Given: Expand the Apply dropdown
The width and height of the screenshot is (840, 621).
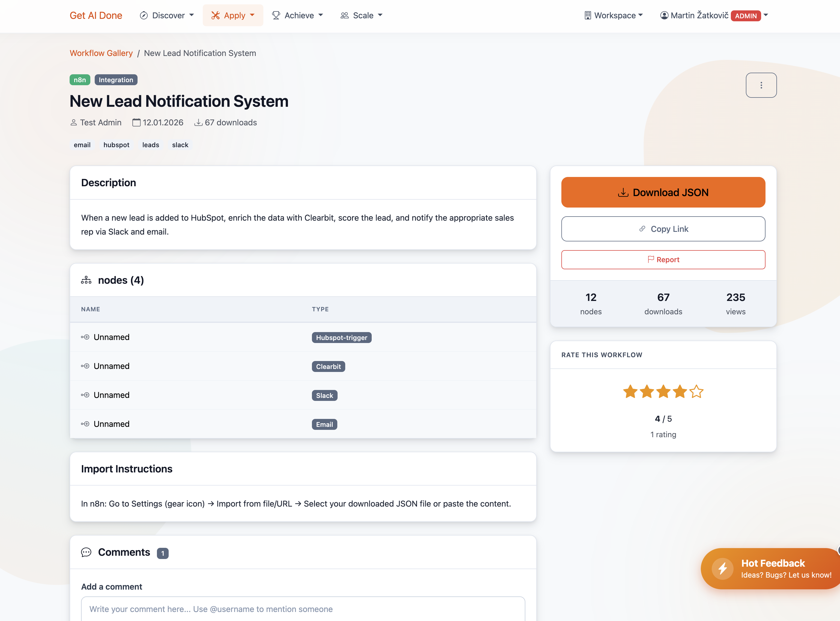Looking at the screenshot, I should pos(233,15).
